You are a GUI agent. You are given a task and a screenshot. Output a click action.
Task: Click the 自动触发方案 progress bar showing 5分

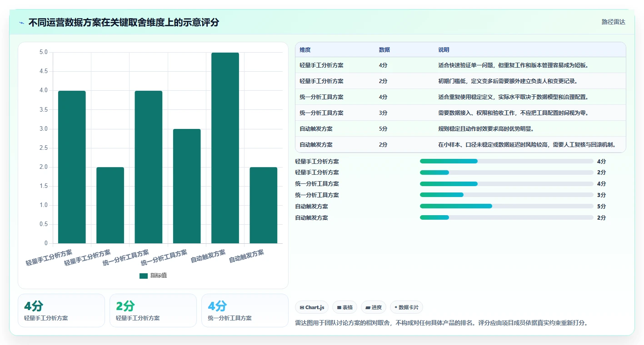point(507,206)
